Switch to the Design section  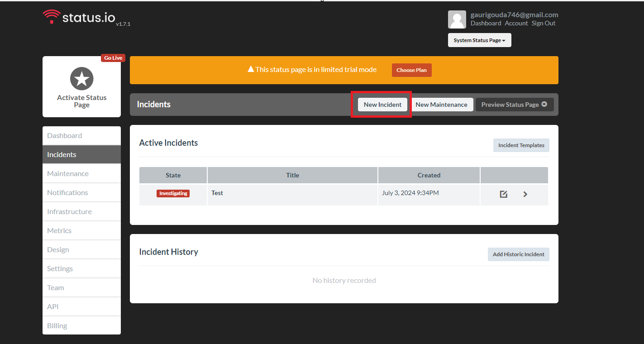click(58, 249)
